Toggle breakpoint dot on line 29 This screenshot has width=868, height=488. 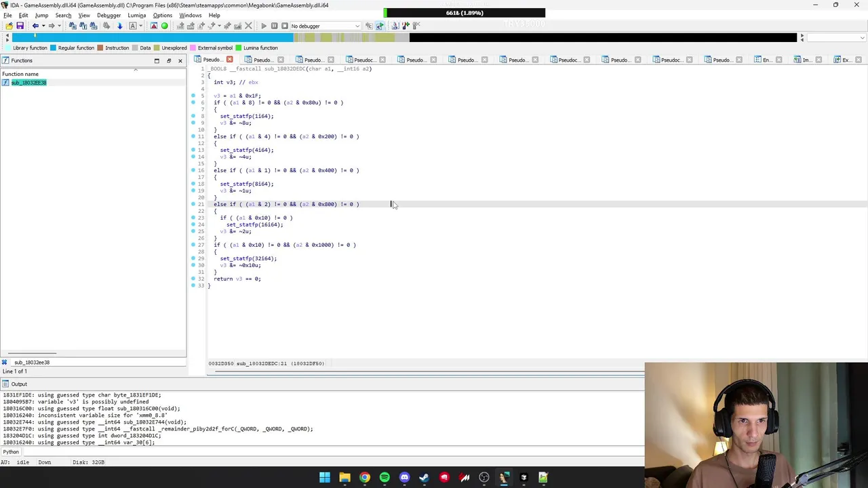[193, 258]
